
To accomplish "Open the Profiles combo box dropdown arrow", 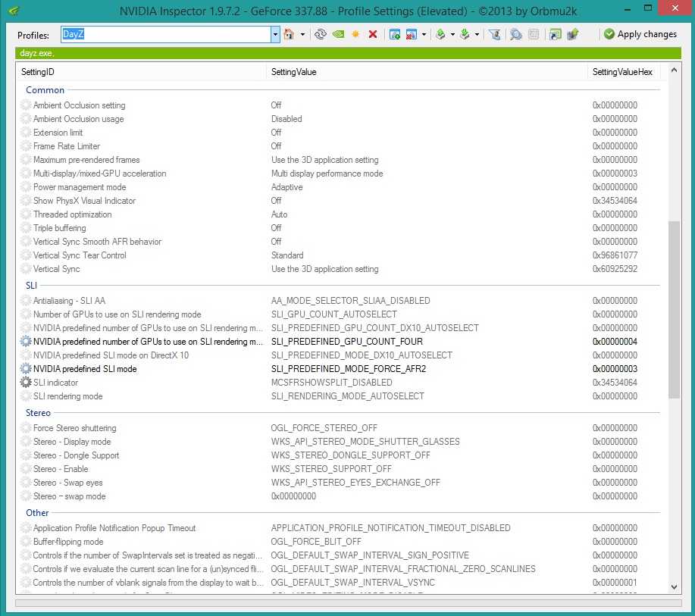I will [x=275, y=34].
